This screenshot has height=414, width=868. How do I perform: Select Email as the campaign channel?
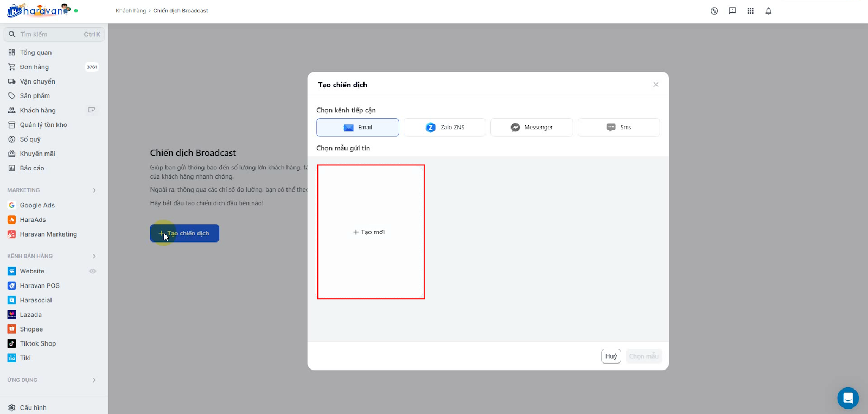click(x=358, y=128)
